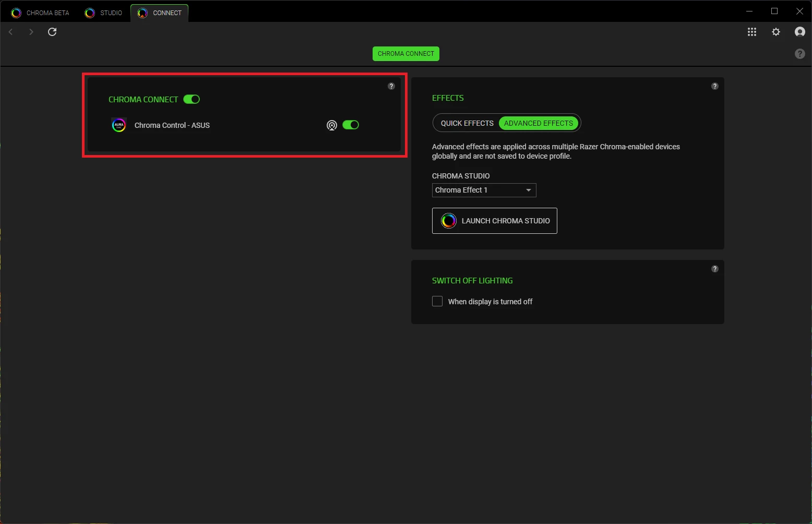Screen dimensions: 812x524
Task: Open settings gear icon
Action: [x=776, y=32]
